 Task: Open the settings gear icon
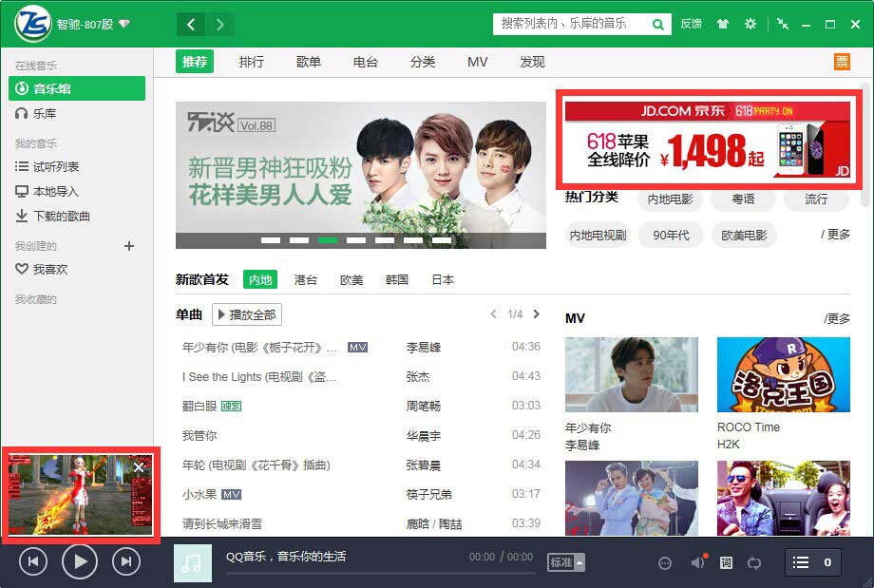pos(750,24)
